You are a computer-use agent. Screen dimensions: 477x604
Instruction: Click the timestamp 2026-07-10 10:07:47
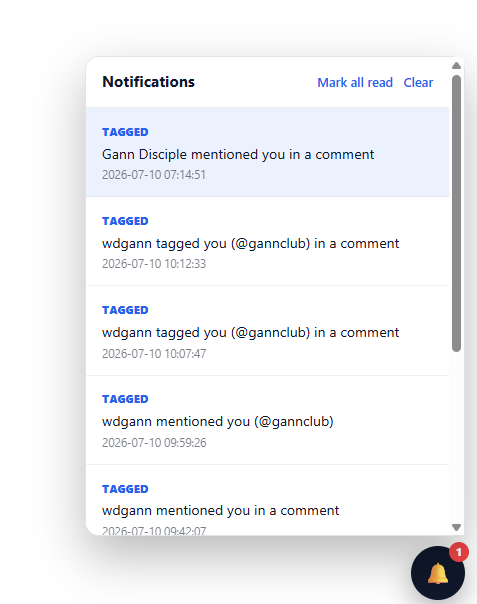pyautogui.click(x=154, y=354)
